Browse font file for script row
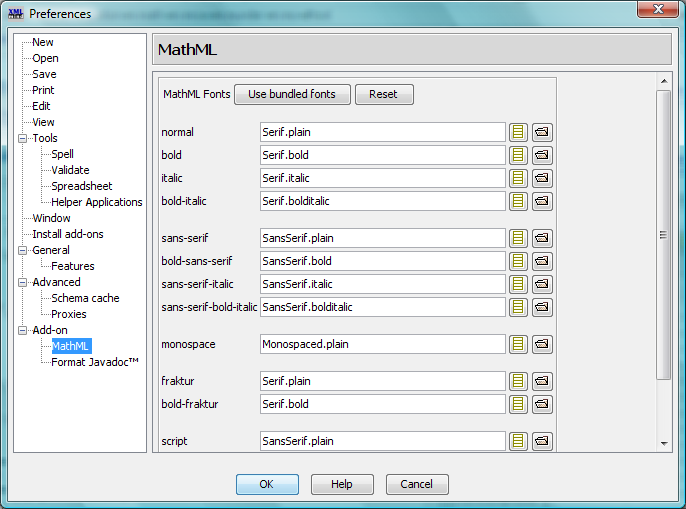Screen dimensions: 686x509 point(542,441)
